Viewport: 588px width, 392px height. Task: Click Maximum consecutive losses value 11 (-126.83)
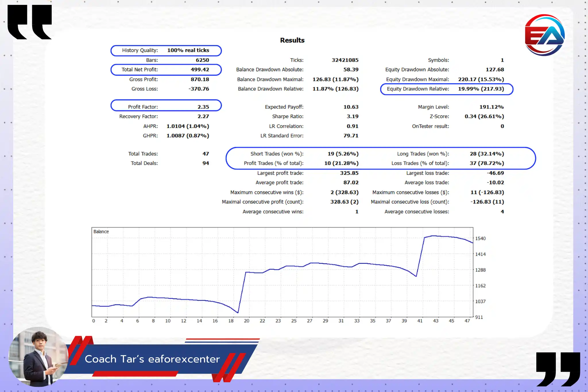click(487, 192)
